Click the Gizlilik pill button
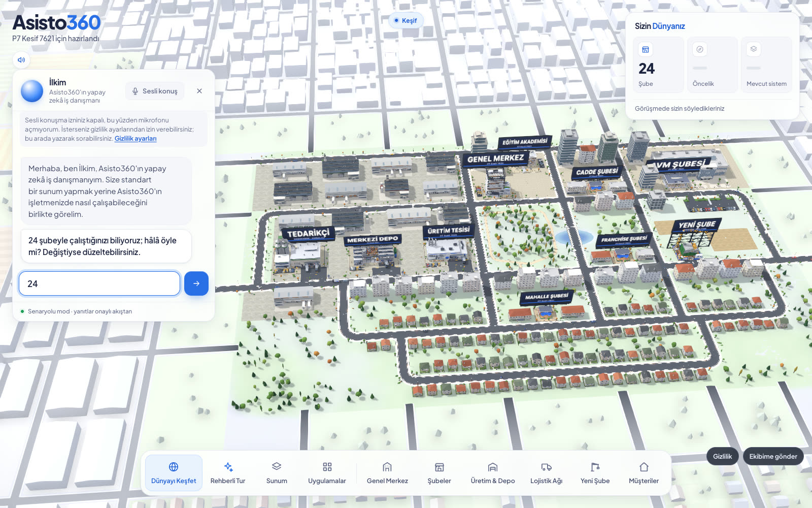Viewport: 812px width, 508px height. [x=722, y=456]
